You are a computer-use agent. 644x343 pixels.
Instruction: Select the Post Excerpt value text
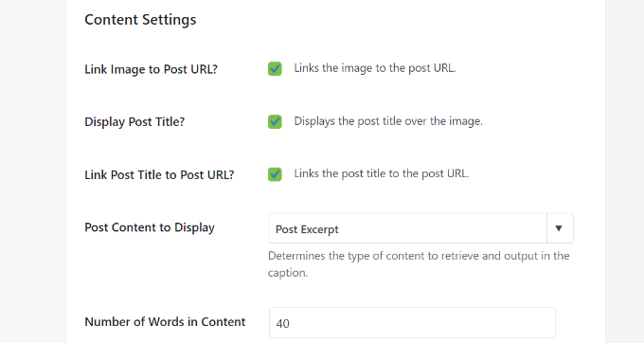click(307, 229)
